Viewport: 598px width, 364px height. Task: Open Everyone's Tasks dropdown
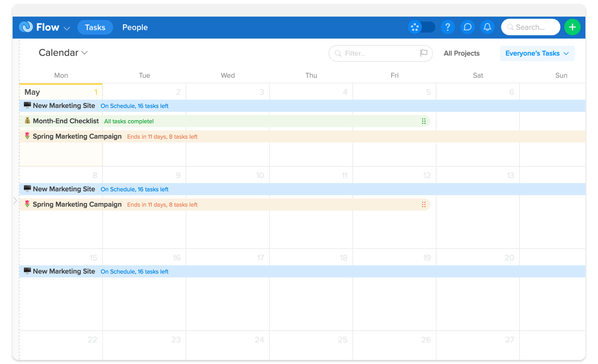(537, 53)
